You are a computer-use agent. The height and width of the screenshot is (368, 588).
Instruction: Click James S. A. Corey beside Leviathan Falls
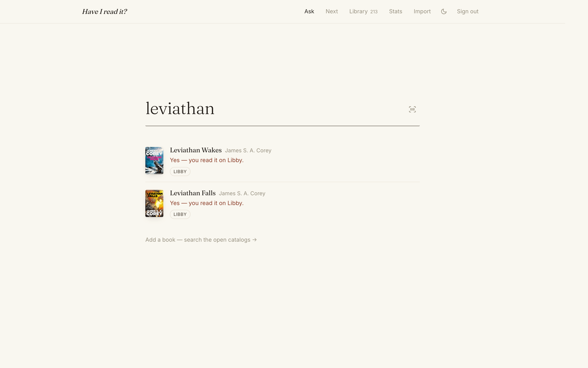[x=242, y=193]
